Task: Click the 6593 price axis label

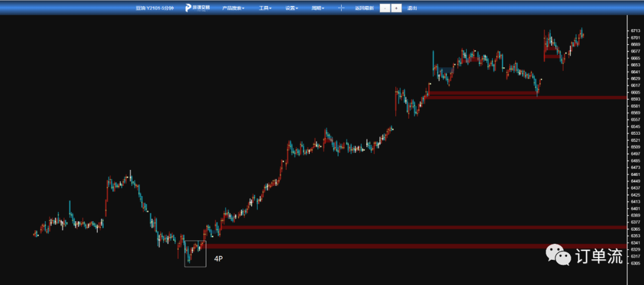Action: tap(635, 99)
